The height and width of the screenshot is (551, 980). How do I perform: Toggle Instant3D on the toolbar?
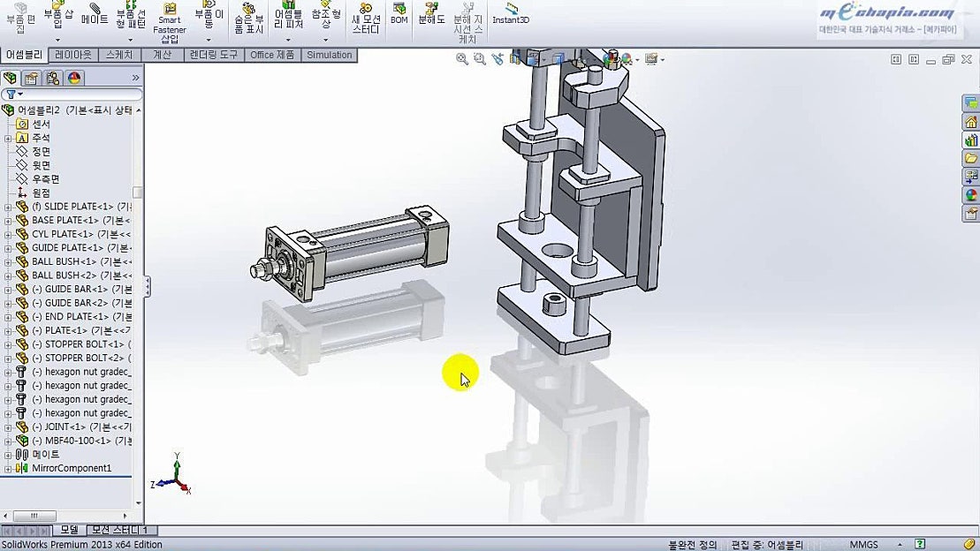tap(510, 19)
